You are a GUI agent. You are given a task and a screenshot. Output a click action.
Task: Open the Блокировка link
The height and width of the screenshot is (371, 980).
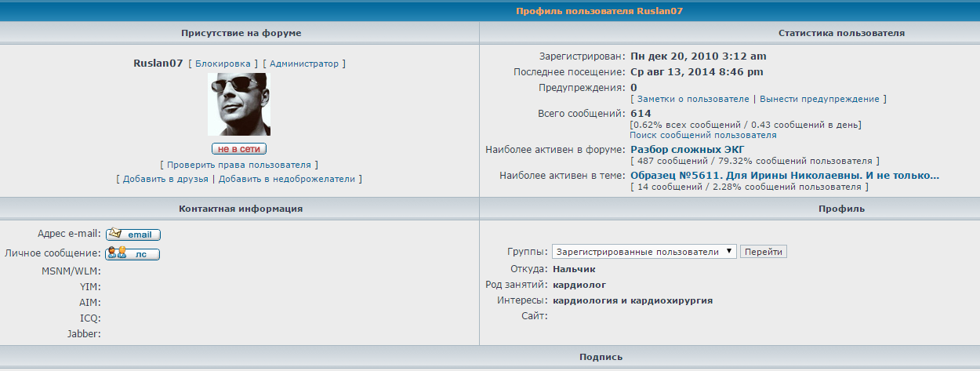tap(223, 64)
